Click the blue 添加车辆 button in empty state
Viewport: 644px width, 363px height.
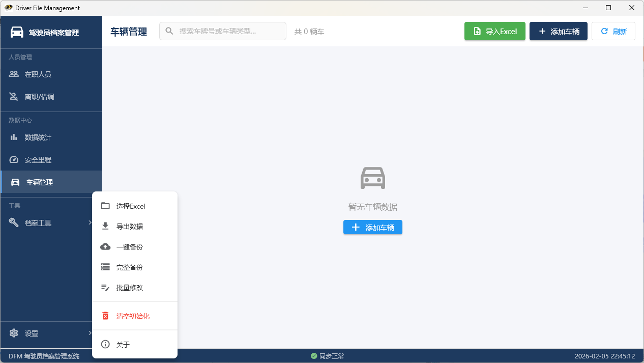372,228
